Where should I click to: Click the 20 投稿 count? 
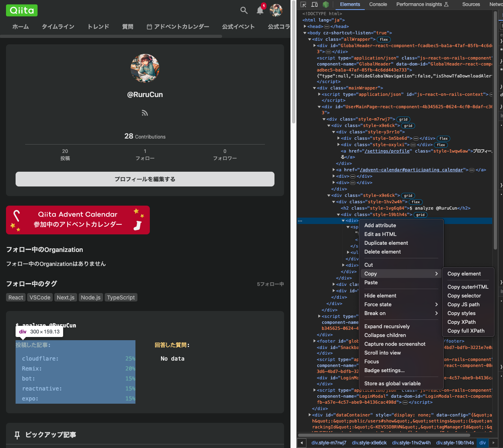[x=65, y=155]
